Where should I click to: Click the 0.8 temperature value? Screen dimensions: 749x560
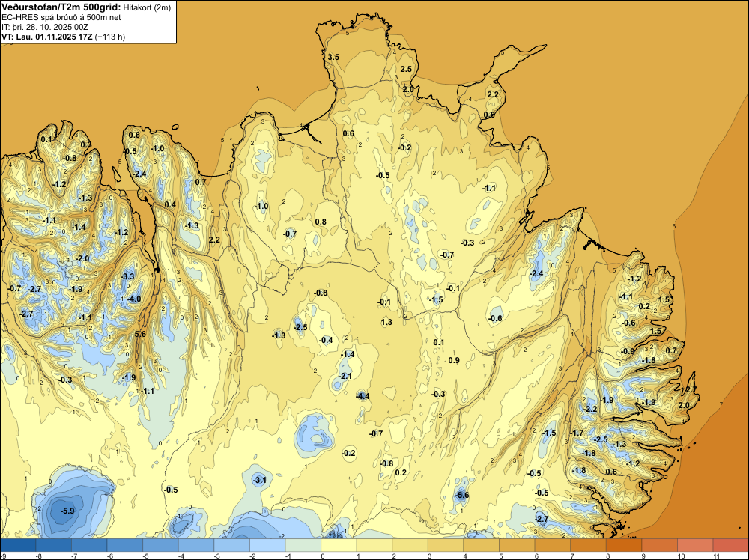coord(321,222)
